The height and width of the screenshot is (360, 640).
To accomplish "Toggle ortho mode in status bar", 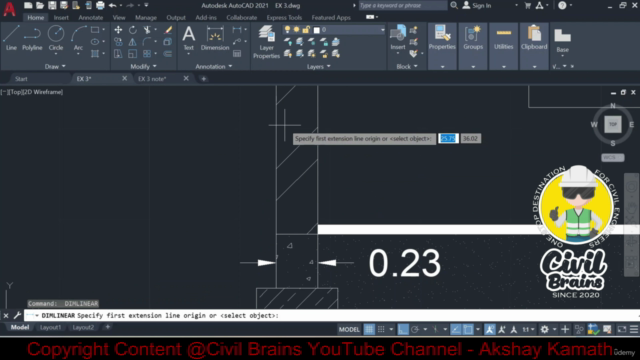I will (x=403, y=329).
